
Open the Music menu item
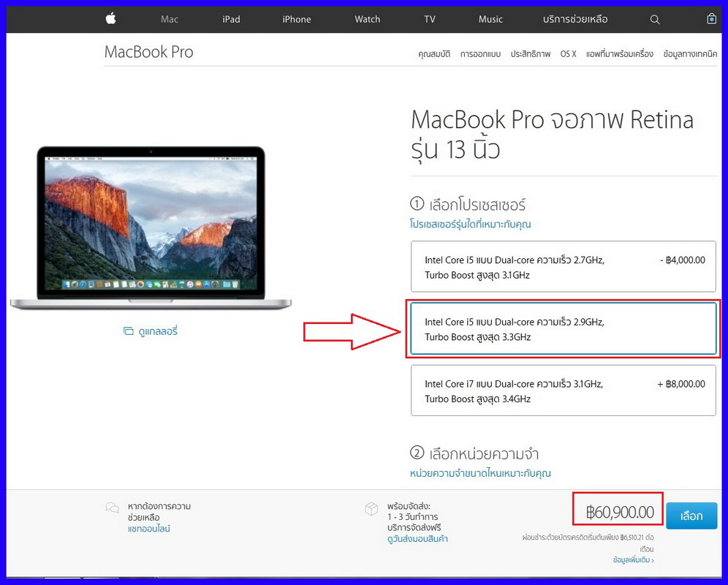[x=490, y=20]
